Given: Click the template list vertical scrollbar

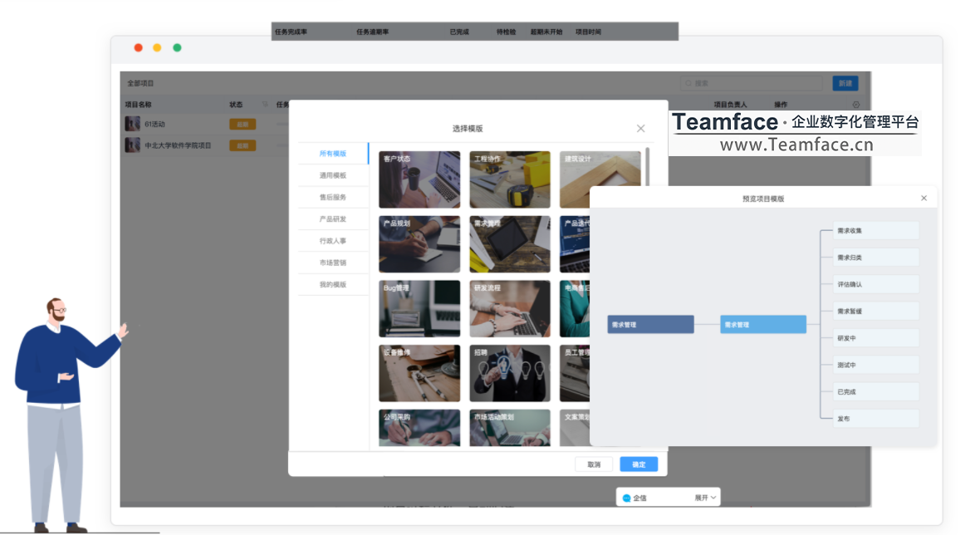Looking at the screenshot, I should [647, 166].
